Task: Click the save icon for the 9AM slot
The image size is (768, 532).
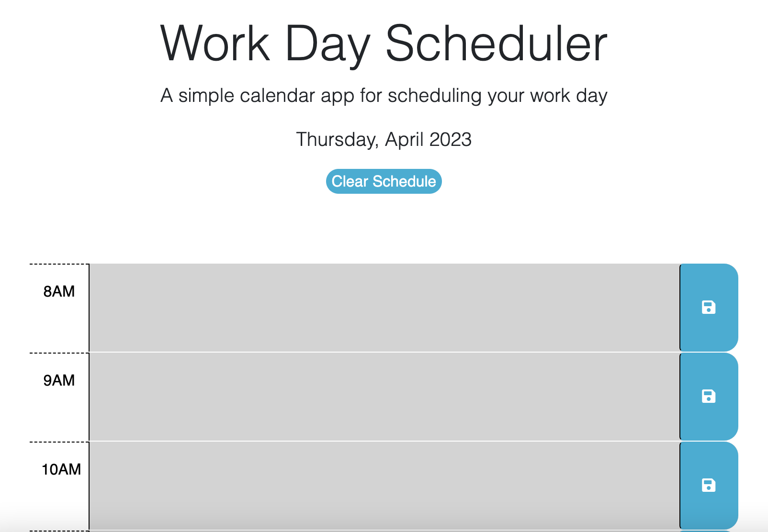Action: (x=708, y=396)
